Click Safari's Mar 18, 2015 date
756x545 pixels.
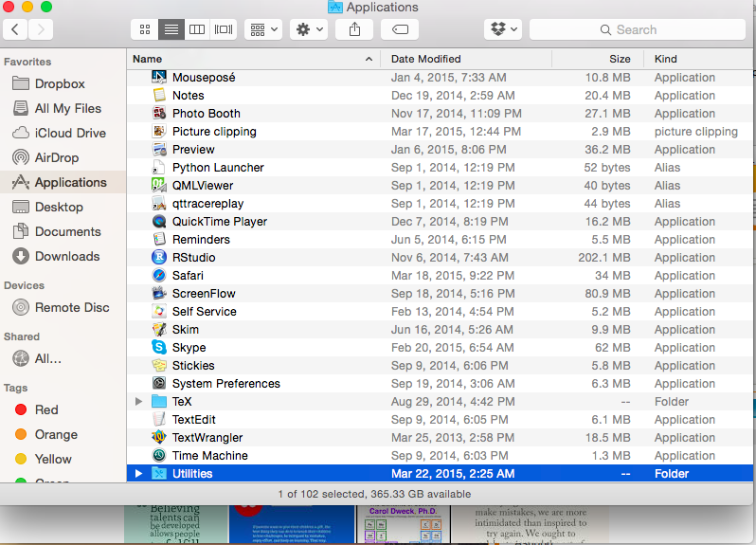(x=453, y=276)
